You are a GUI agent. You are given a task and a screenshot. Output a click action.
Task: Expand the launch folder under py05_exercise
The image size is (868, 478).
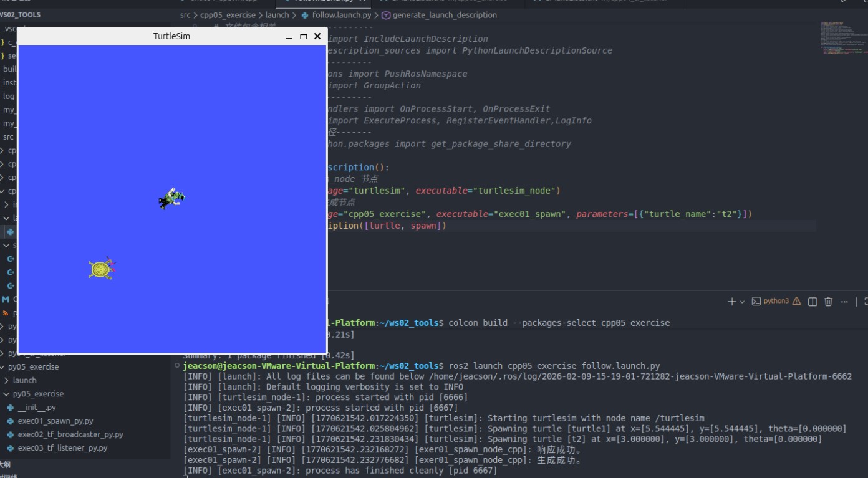point(24,380)
